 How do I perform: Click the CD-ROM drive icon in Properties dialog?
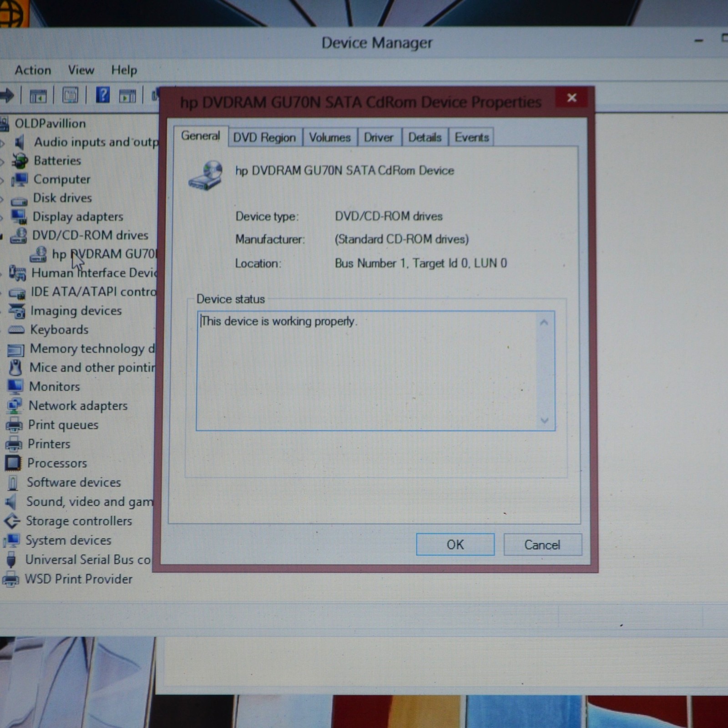click(206, 175)
